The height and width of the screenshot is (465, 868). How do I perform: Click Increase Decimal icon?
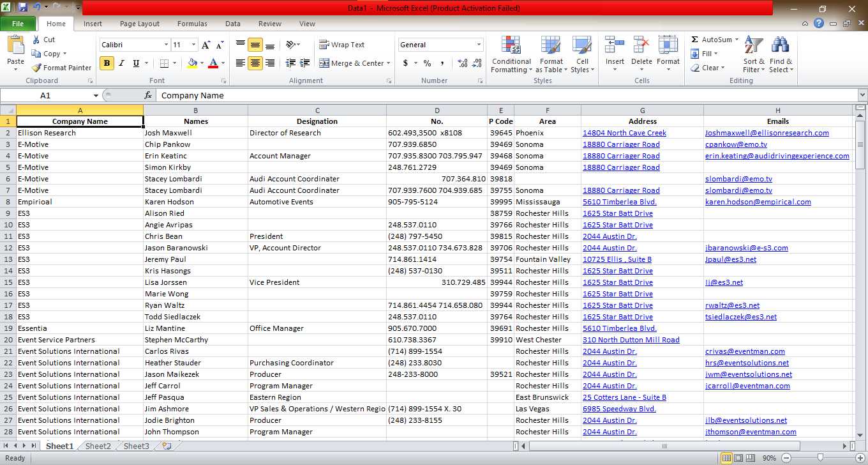click(x=462, y=63)
